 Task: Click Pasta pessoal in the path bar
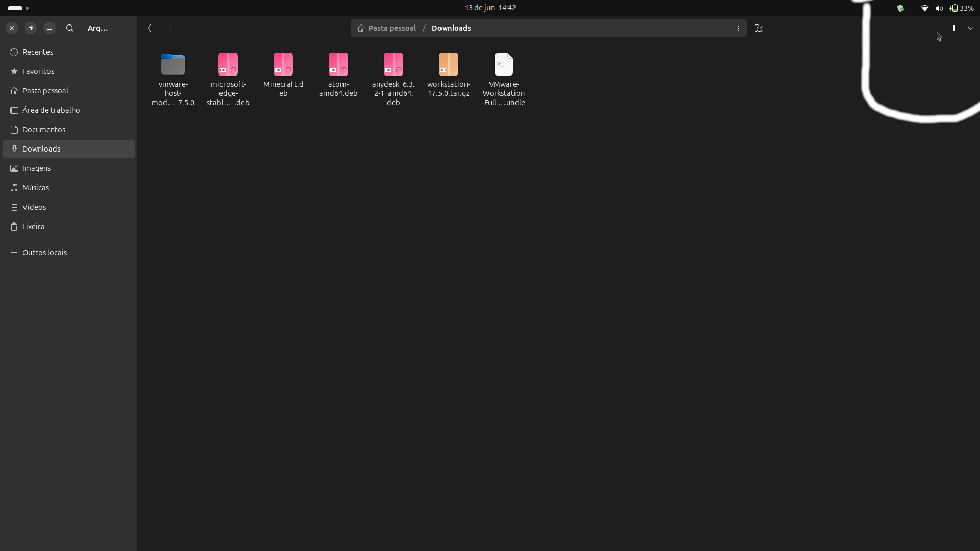(x=387, y=28)
